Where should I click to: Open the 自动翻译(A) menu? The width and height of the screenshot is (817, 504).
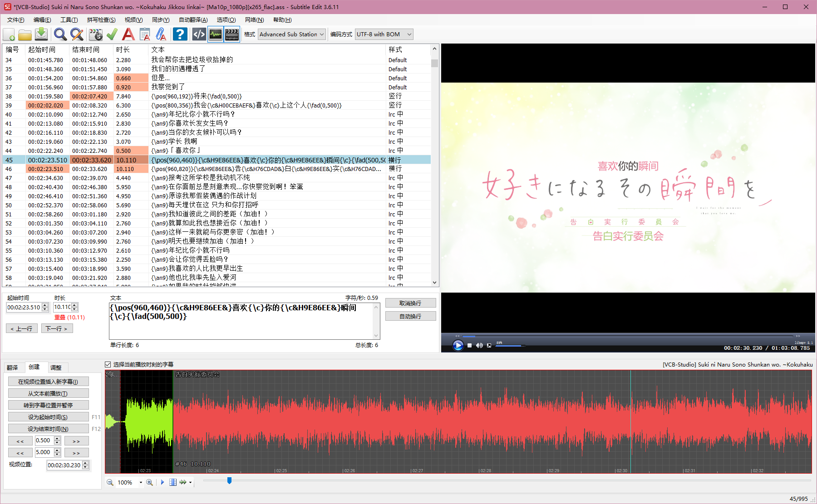[193, 20]
